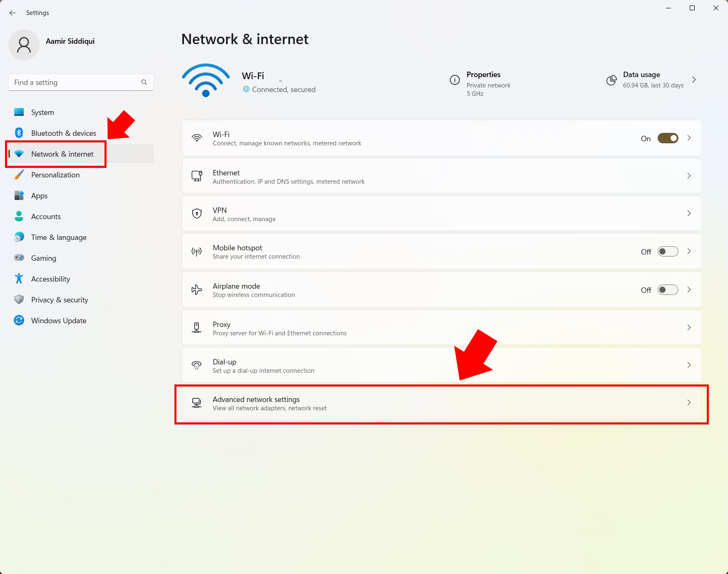Open Proxy settings chevron

[x=689, y=327]
